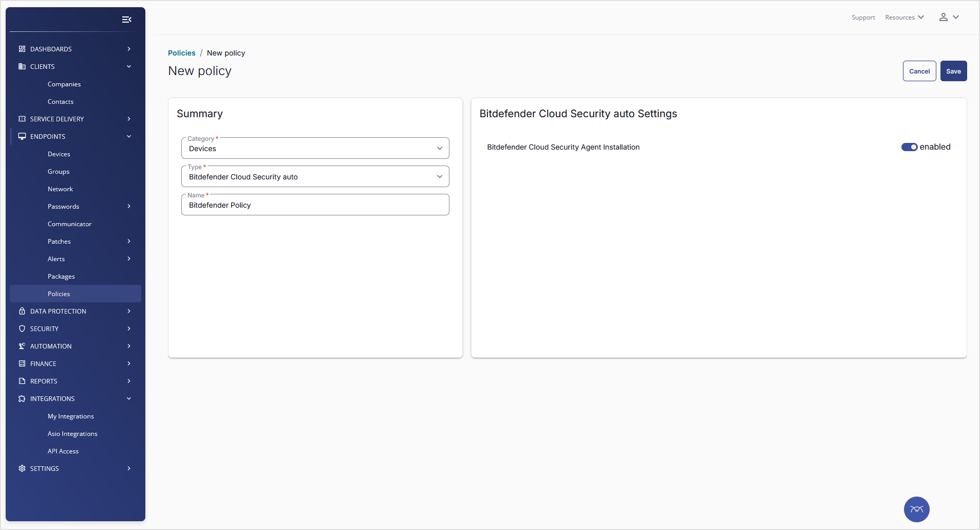Screen dimensions: 980x530
Task: Expand the Patches submenu
Action: (129, 242)
